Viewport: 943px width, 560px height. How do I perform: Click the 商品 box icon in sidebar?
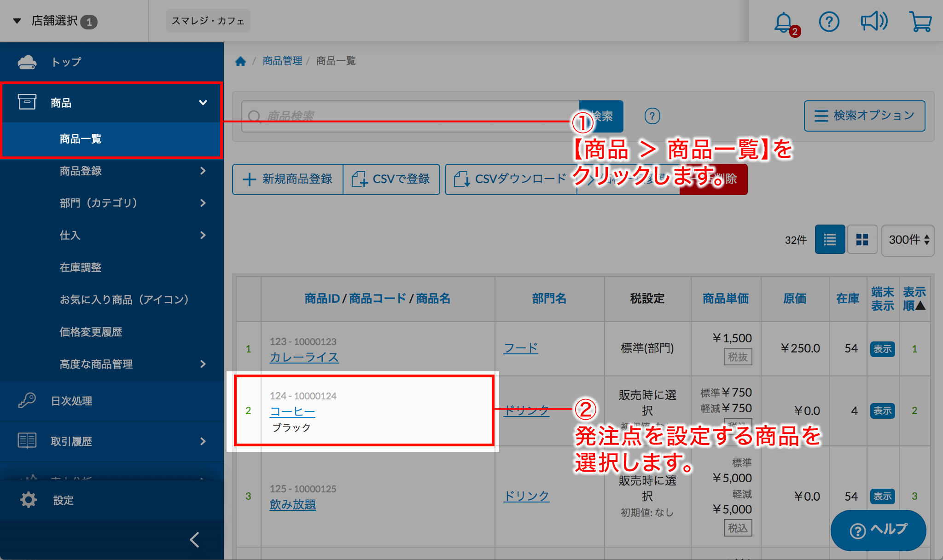tap(27, 102)
